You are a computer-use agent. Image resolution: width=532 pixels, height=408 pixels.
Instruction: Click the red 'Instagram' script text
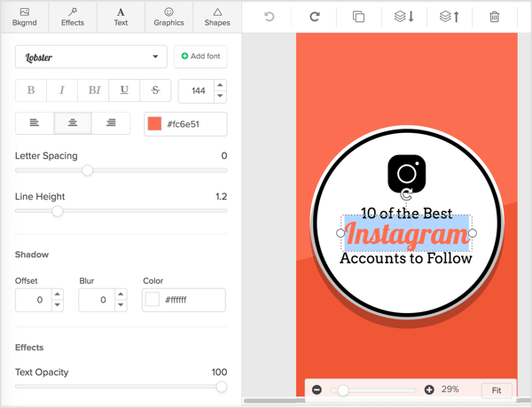[x=406, y=235]
